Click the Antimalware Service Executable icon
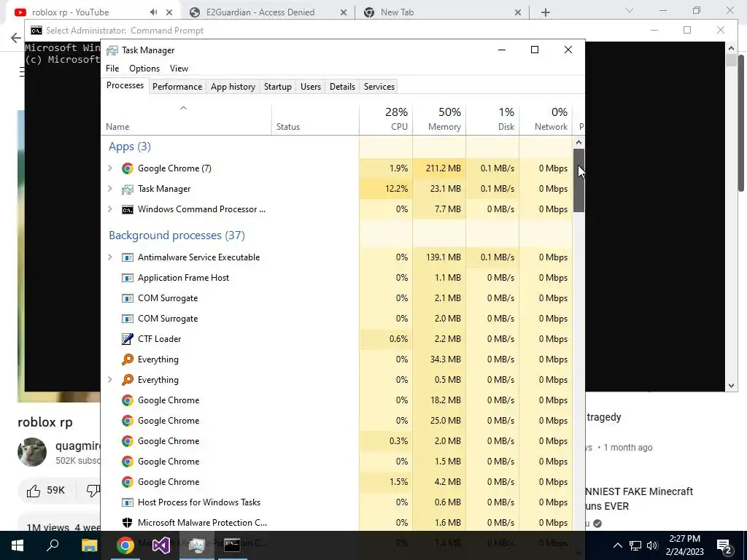Image resolution: width=747 pixels, height=560 pixels. point(127,257)
